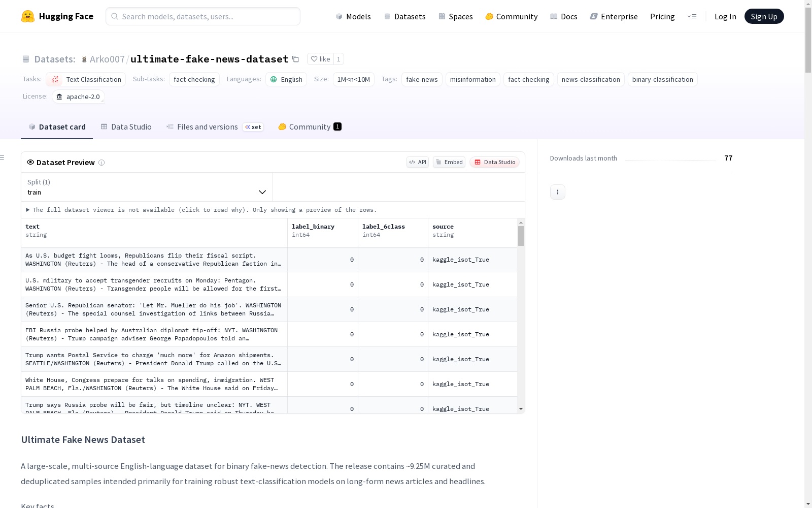Click the table scrollbar down arrow
This screenshot has width=812, height=508.
[x=521, y=409]
